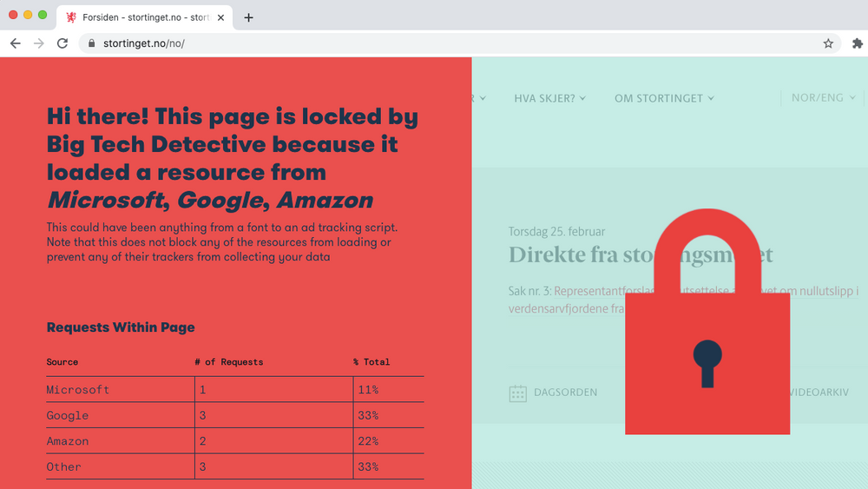
Task: Expand the HVA SKJER? menu
Action: (549, 98)
